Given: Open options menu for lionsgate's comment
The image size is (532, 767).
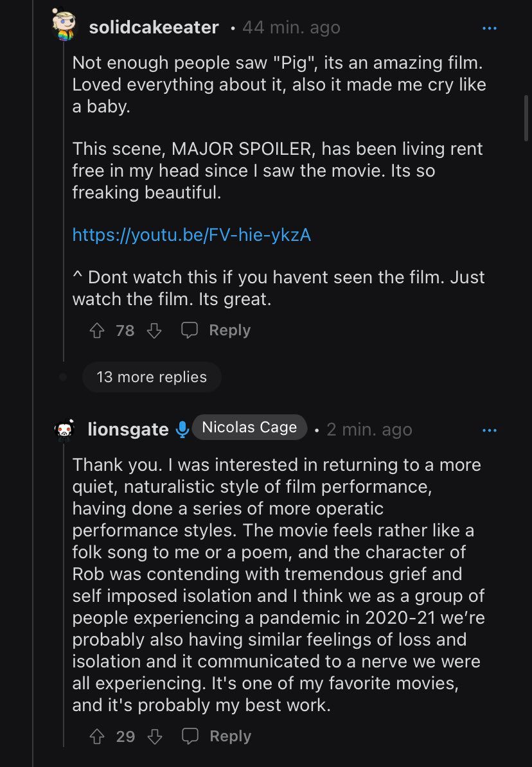Looking at the screenshot, I should 490,430.
